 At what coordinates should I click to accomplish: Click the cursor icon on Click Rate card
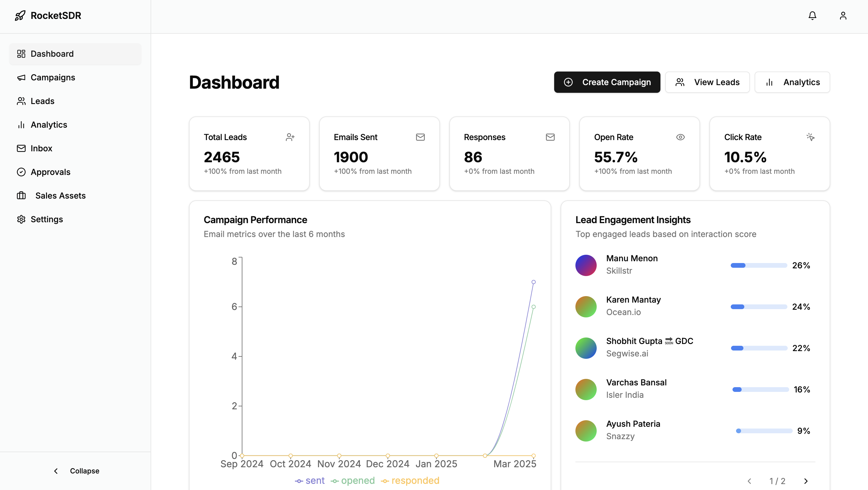(x=811, y=137)
